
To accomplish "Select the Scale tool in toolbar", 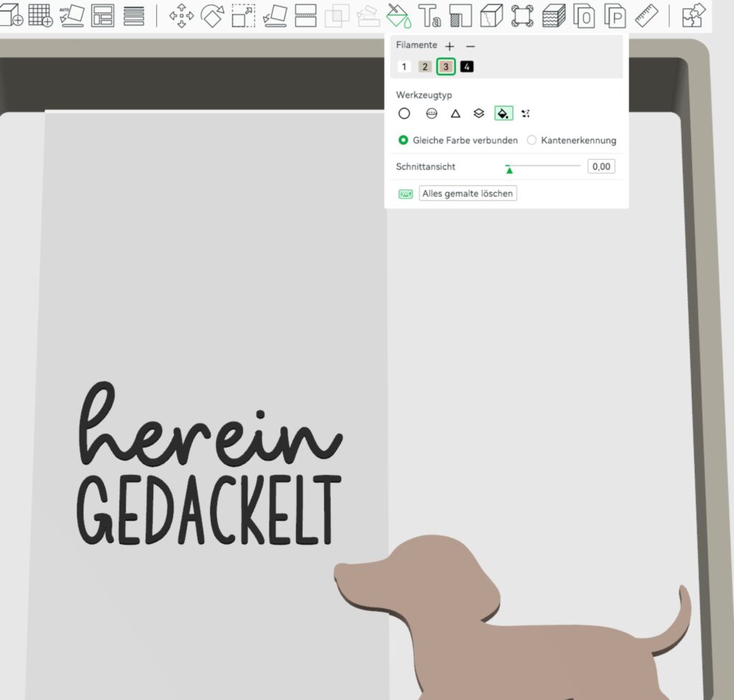I will (243, 15).
